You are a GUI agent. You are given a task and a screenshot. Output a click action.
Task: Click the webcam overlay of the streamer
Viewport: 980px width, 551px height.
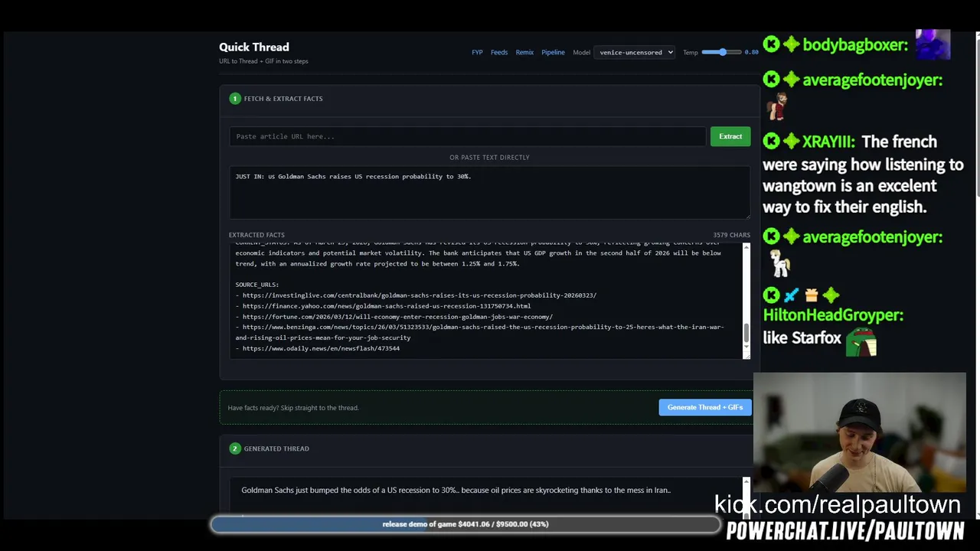click(859, 433)
